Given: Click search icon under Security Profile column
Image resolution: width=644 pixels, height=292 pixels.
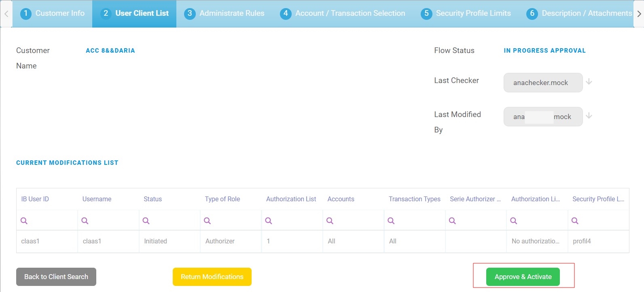Looking at the screenshot, I should [575, 221].
